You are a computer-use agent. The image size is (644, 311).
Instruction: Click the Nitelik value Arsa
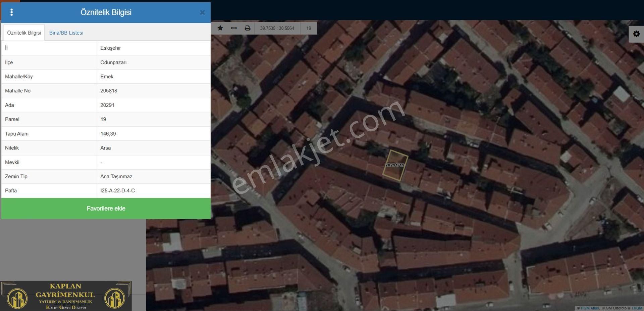106,148
